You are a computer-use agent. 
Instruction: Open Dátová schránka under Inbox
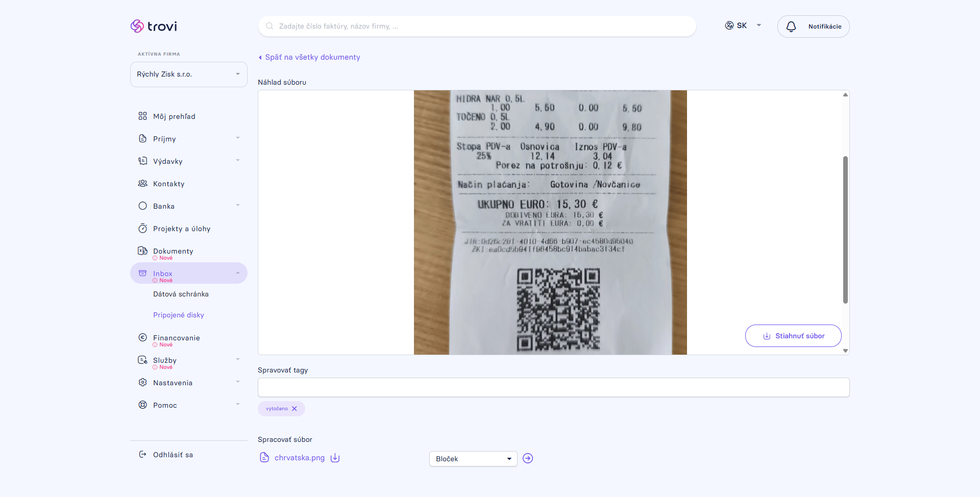(181, 294)
